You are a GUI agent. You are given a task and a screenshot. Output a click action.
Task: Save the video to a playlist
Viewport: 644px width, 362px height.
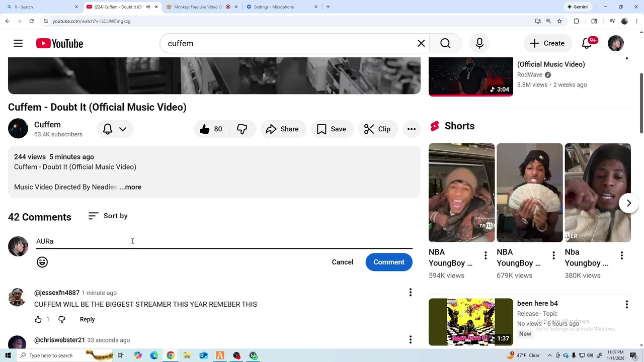(332, 129)
